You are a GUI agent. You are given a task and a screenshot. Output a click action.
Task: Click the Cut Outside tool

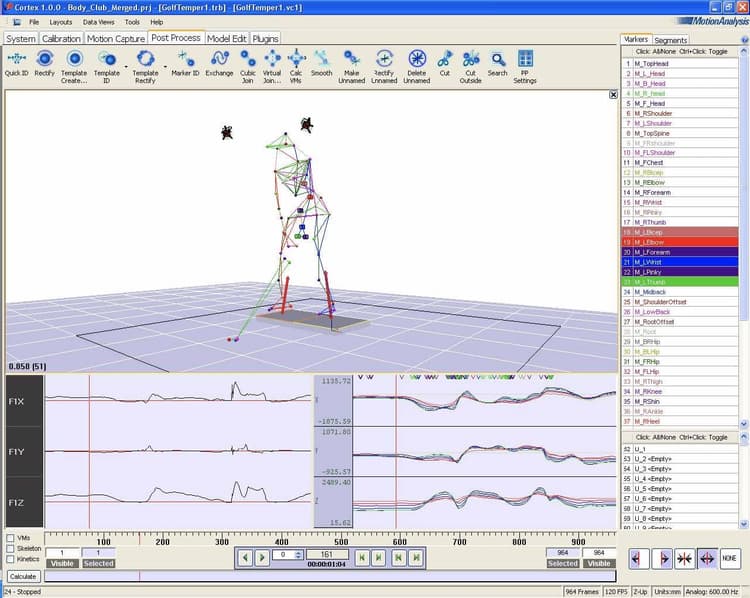(x=470, y=59)
